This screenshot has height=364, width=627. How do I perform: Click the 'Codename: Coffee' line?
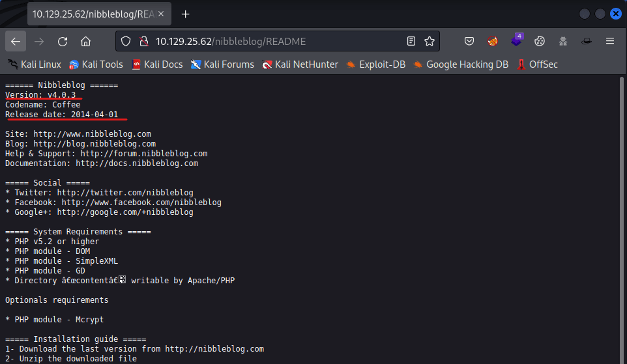pyautogui.click(x=43, y=105)
